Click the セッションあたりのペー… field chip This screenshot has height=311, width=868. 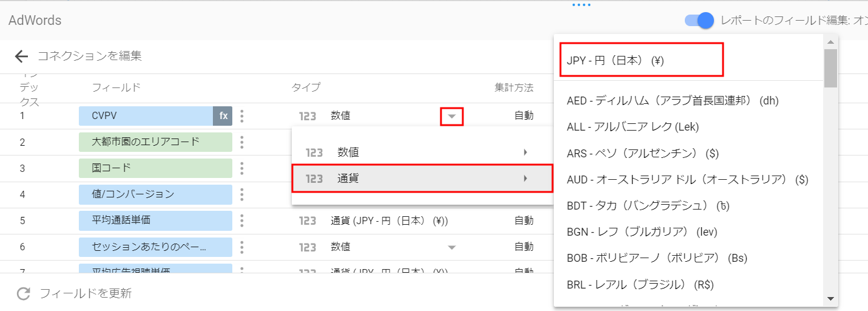156,247
